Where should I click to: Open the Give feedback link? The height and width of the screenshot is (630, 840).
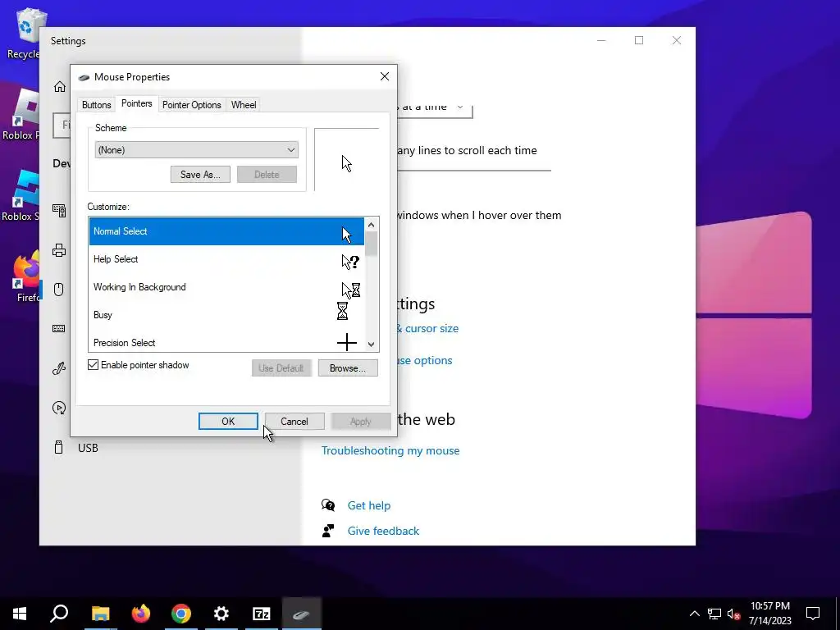[x=384, y=531]
